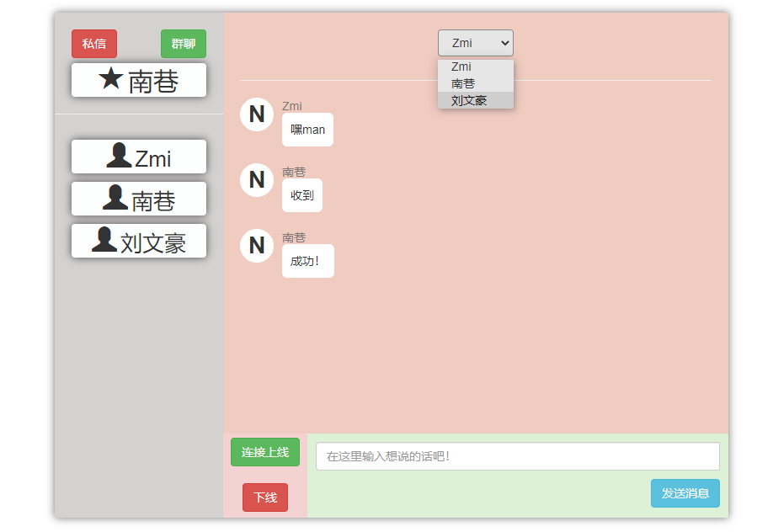Image resolution: width=773 pixels, height=532 pixels.
Task: Click the 下线 offline button
Action: (264, 497)
